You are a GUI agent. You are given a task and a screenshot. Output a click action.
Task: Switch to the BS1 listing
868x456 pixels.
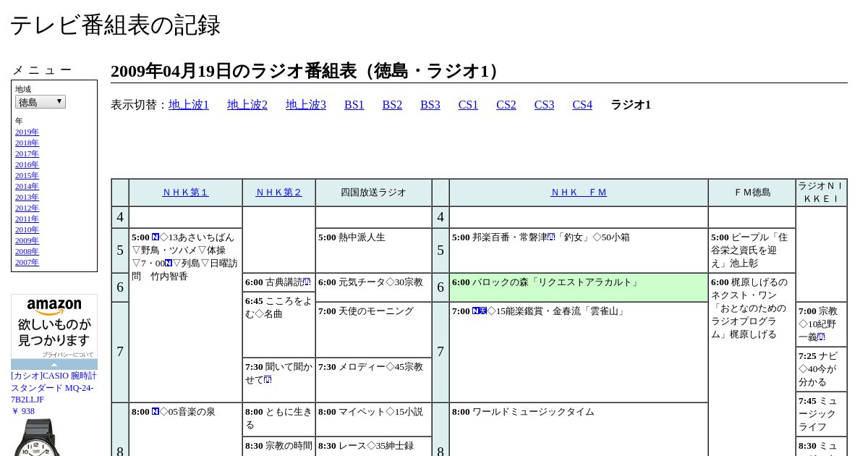click(x=354, y=105)
